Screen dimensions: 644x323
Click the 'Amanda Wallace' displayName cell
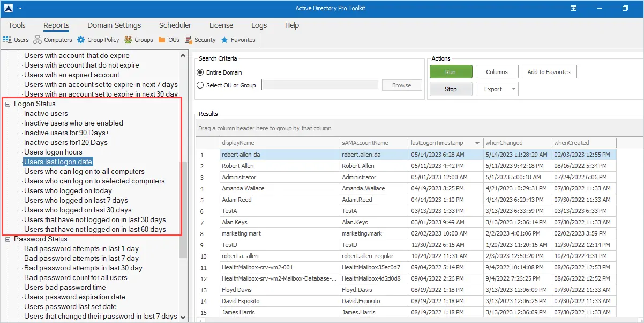click(x=279, y=188)
